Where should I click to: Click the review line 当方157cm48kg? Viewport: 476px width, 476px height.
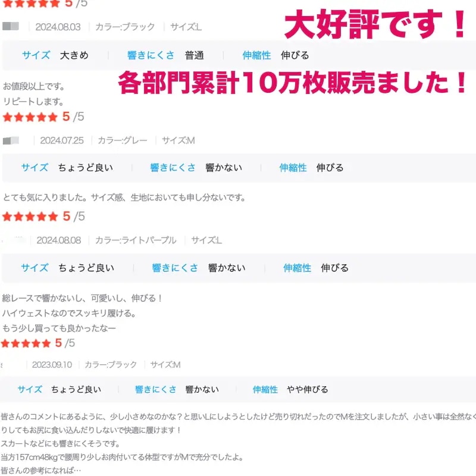(122, 457)
